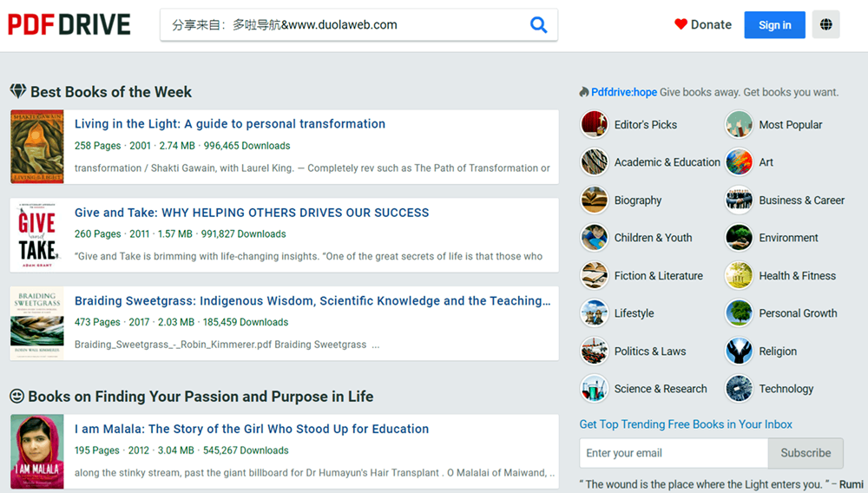The width and height of the screenshot is (868, 493).
Task: Click the Give and Take cover thumbnail
Action: tap(37, 235)
